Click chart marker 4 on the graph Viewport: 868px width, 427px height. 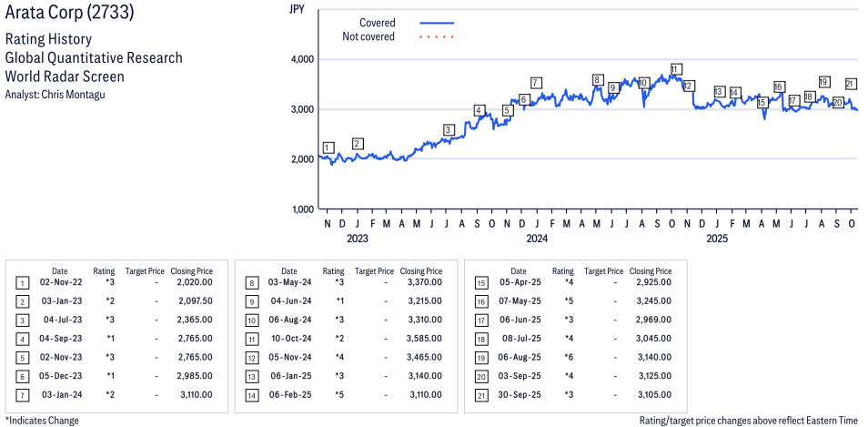479,110
